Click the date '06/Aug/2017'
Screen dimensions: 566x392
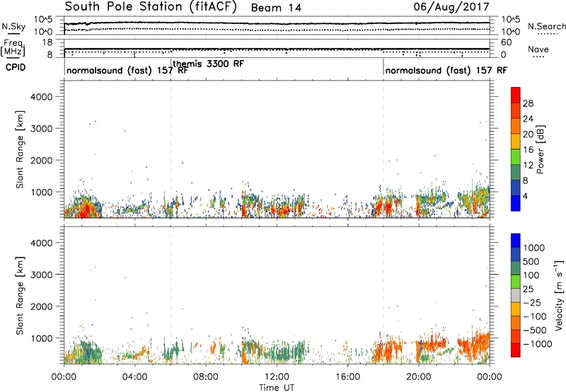click(451, 7)
